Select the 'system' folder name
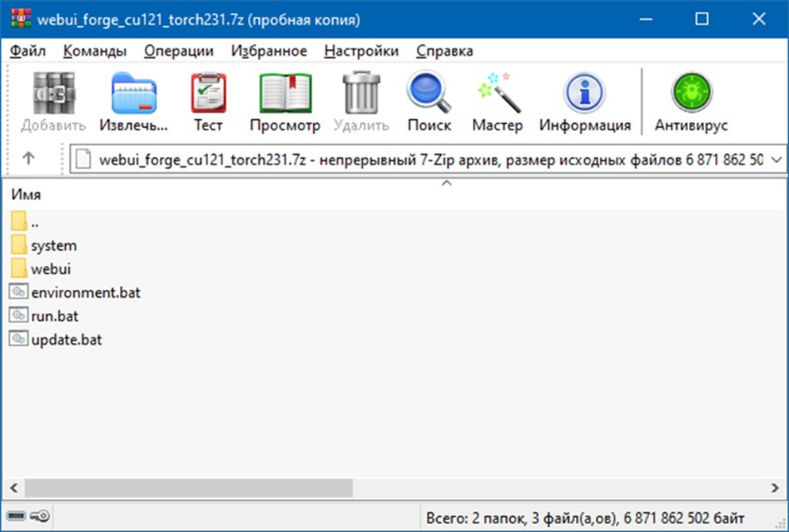 54,245
